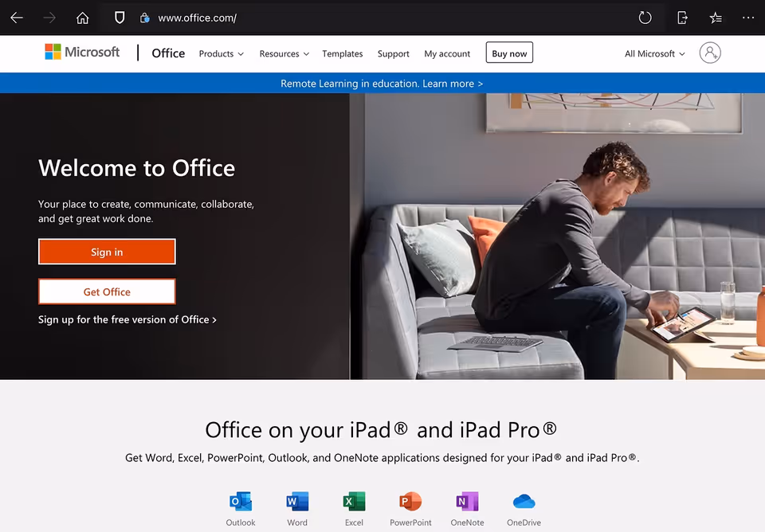
Task: Click the hero photo of man on couch
Action: pos(557,237)
